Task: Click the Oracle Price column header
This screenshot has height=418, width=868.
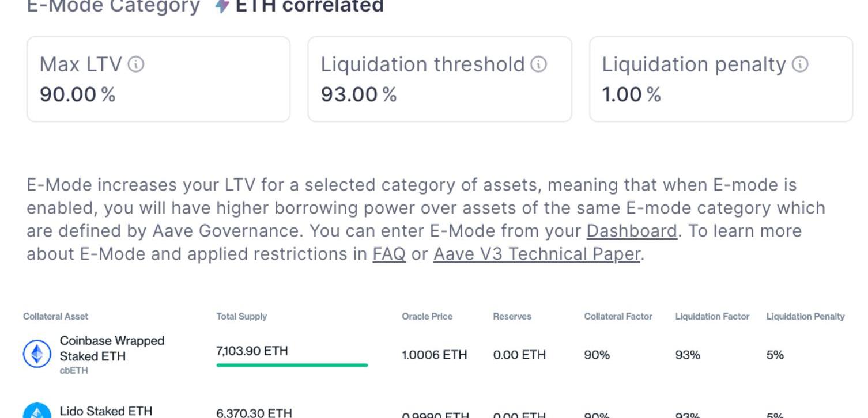Action: click(427, 316)
